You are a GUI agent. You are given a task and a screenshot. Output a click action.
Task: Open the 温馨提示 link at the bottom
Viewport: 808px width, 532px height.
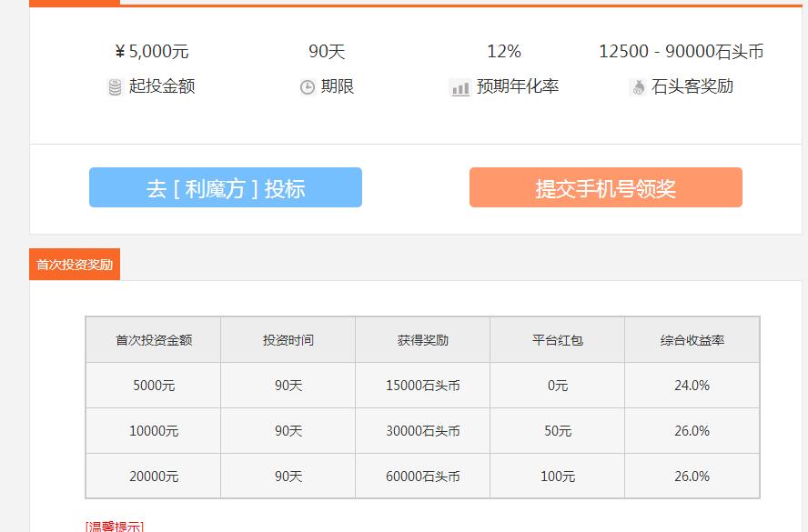[115, 527]
